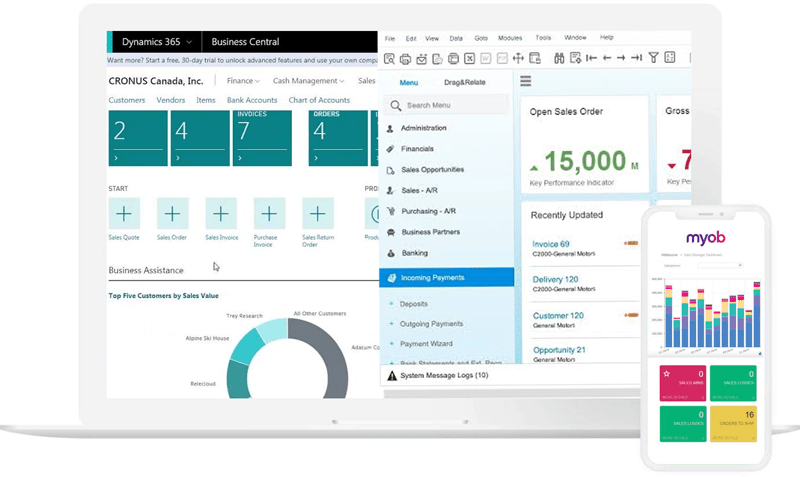Screen dimensions: 800x477
Task: Click the Add record toolbar icon
Action: (576, 58)
